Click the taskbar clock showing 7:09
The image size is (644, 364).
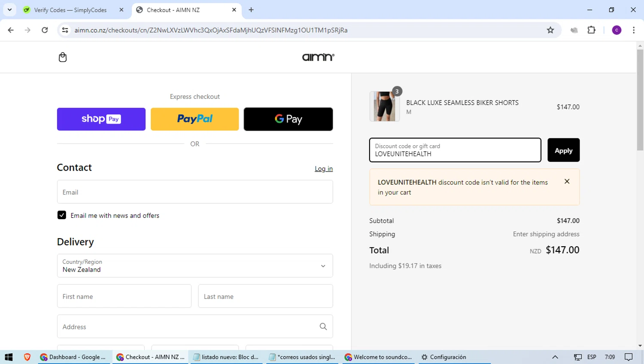coord(610,357)
